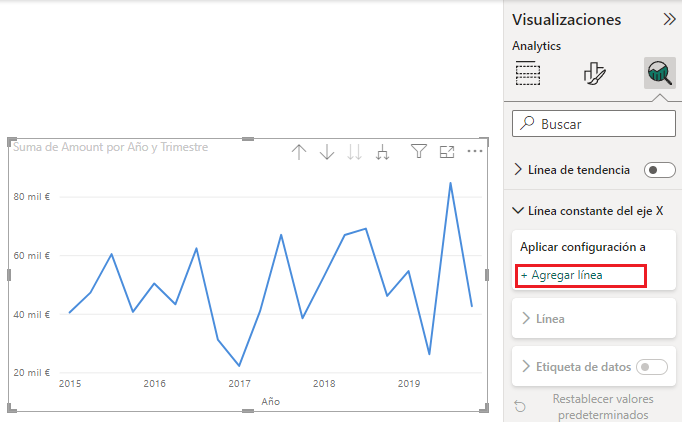Enter focus mode on the chart
This screenshot has height=422, width=682.
coord(447,152)
